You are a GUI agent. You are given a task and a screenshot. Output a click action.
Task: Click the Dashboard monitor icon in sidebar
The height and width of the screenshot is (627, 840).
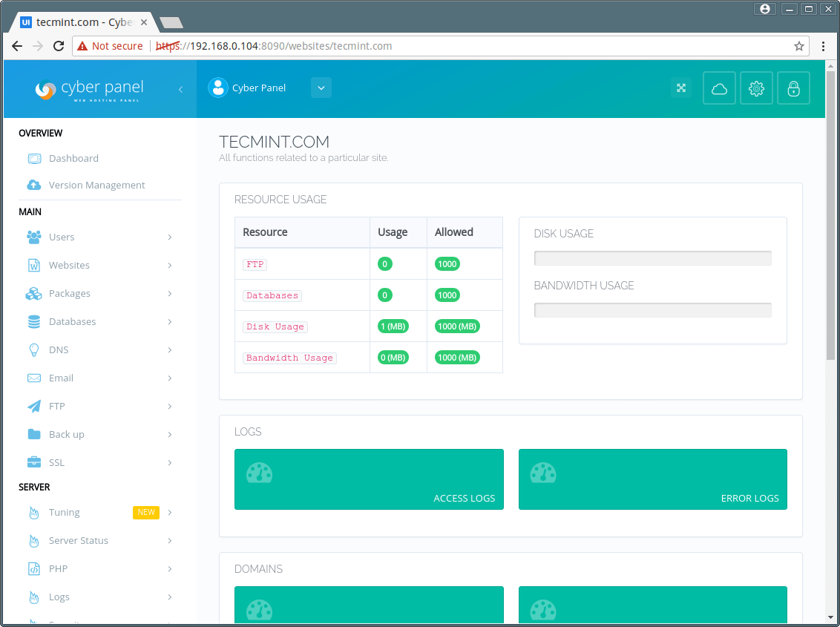coord(34,158)
